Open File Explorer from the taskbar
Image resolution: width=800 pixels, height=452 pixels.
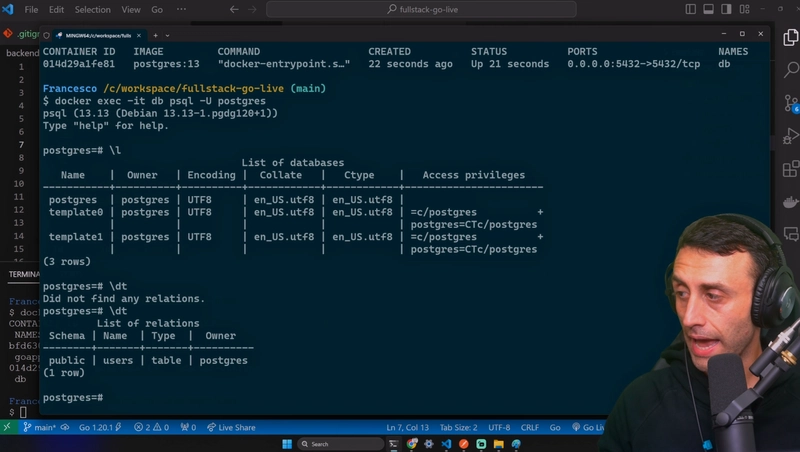[498, 444]
